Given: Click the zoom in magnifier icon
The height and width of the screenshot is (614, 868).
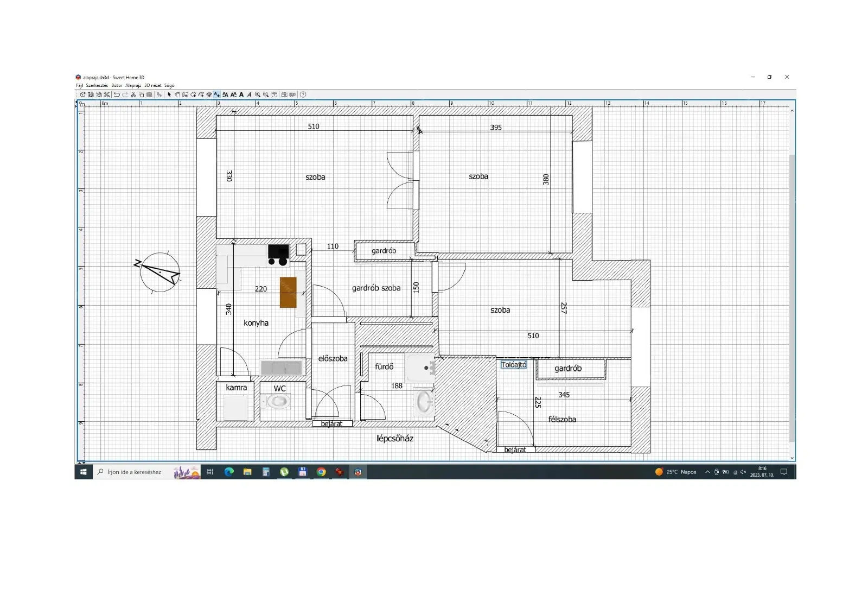Looking at the screenshot, I should click(x=258, y=94).
